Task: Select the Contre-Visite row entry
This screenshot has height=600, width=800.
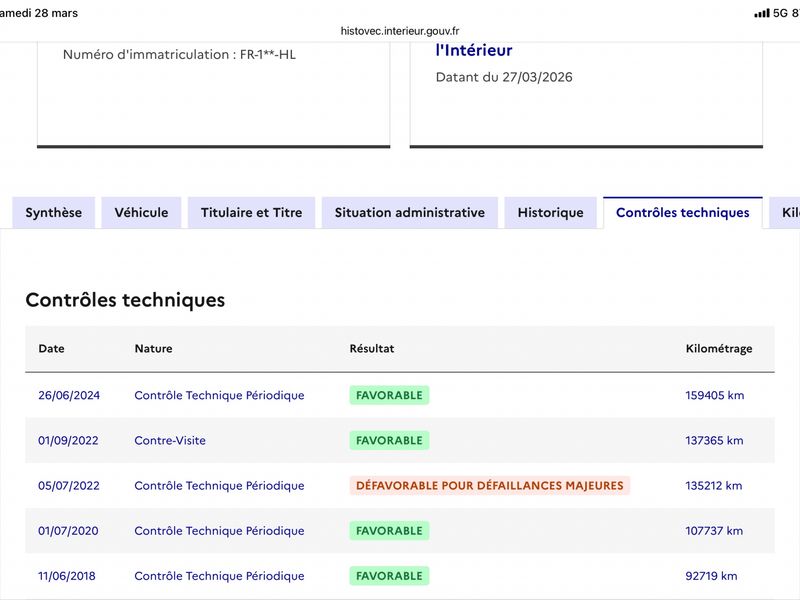Action: click(x=170, y=440)
